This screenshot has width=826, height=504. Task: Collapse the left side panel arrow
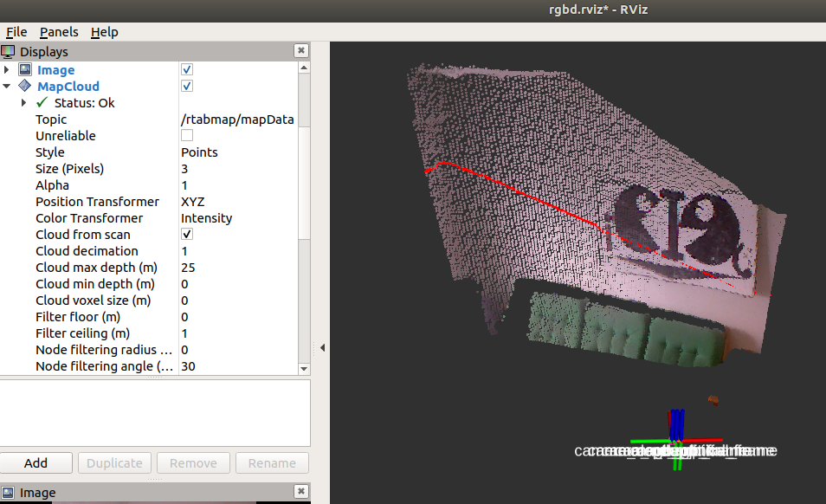(x=322, y=348)
